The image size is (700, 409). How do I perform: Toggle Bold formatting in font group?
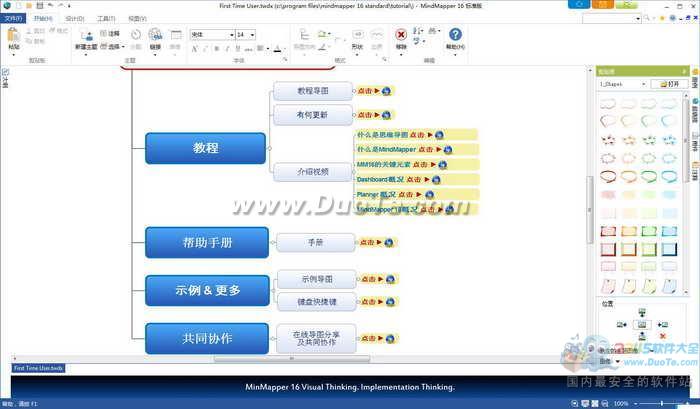tap(216, 49)
